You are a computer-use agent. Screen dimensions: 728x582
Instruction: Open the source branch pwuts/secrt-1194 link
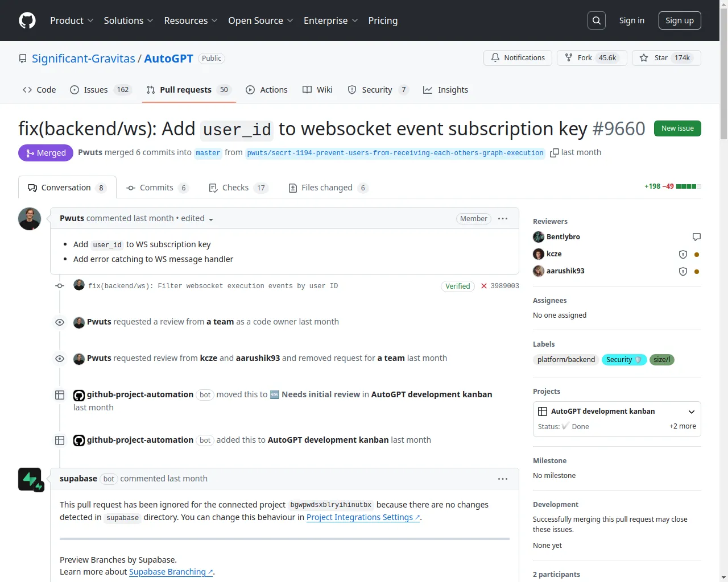click(395, 153)
